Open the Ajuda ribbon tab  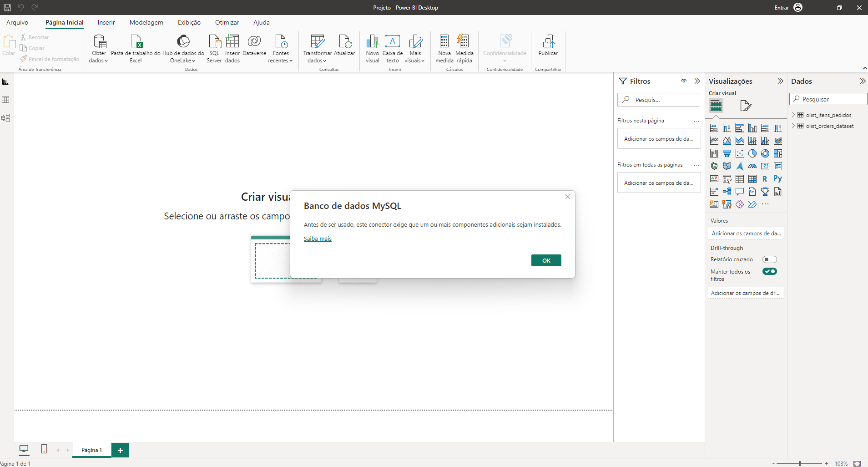pos(262,22)
